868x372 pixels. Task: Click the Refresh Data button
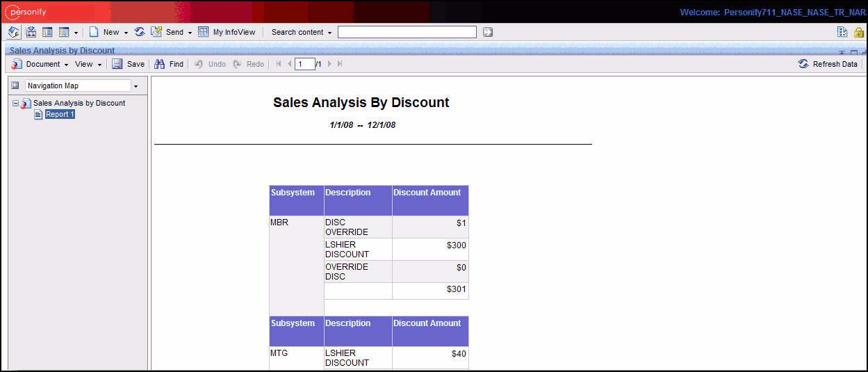pos(828,64)
